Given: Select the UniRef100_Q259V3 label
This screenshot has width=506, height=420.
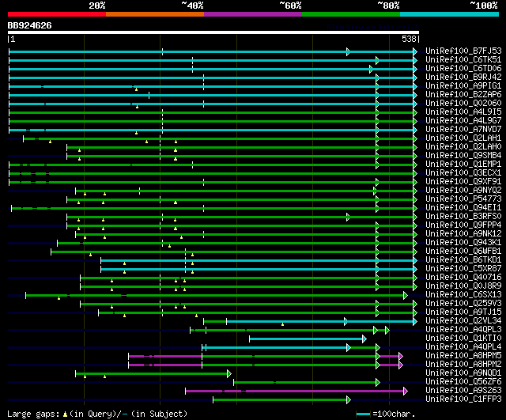Looking at the screenshot, I should pos(463,304).
